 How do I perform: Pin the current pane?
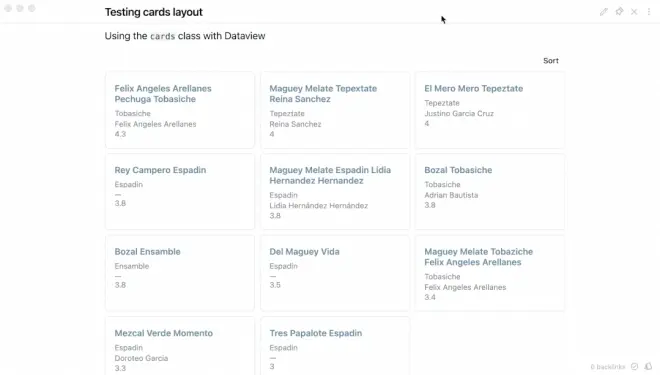619,12
